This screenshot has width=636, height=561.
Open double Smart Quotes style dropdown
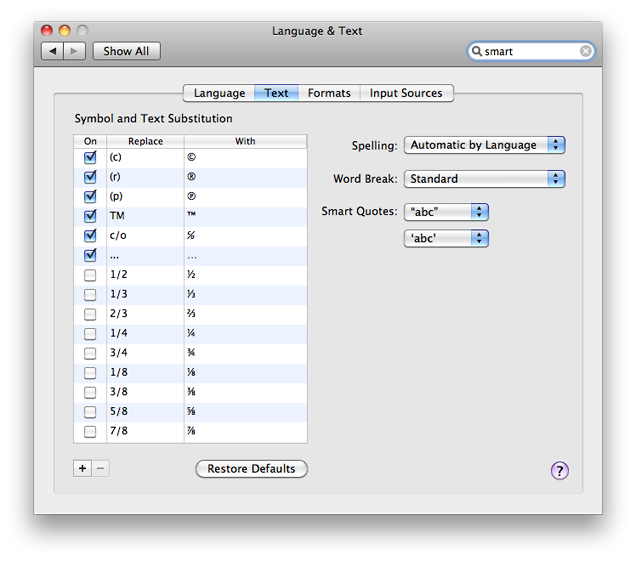point(446,212)
